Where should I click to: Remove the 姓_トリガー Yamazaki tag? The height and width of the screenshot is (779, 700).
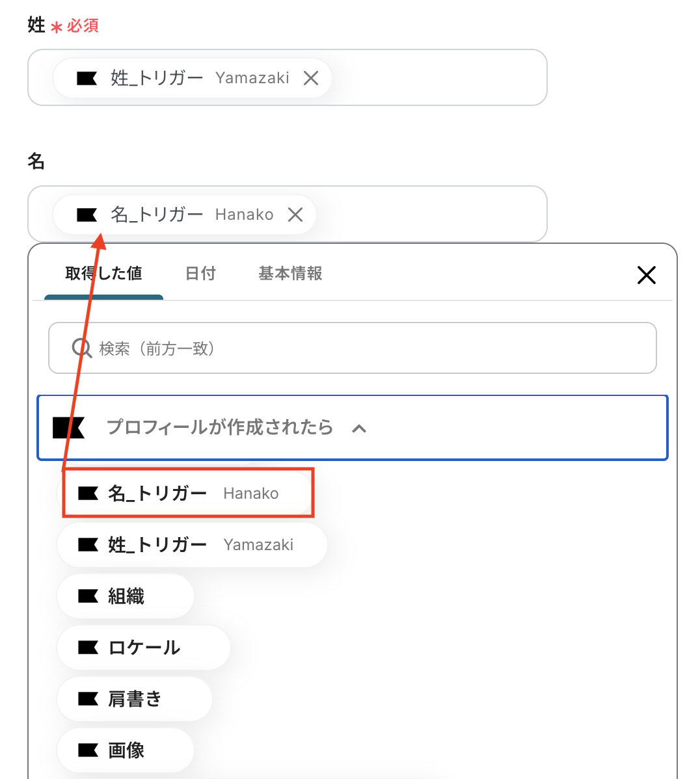pyautogui.click(x=311, y=78)
